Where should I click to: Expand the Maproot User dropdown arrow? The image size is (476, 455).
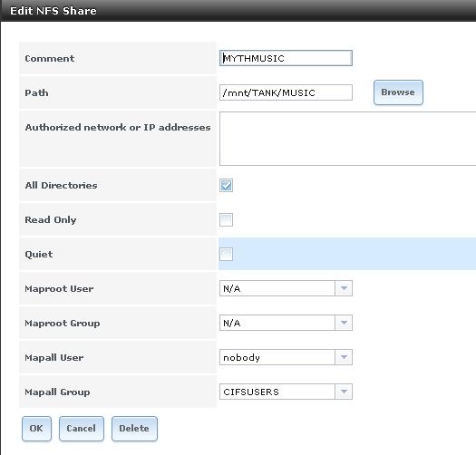344,288
